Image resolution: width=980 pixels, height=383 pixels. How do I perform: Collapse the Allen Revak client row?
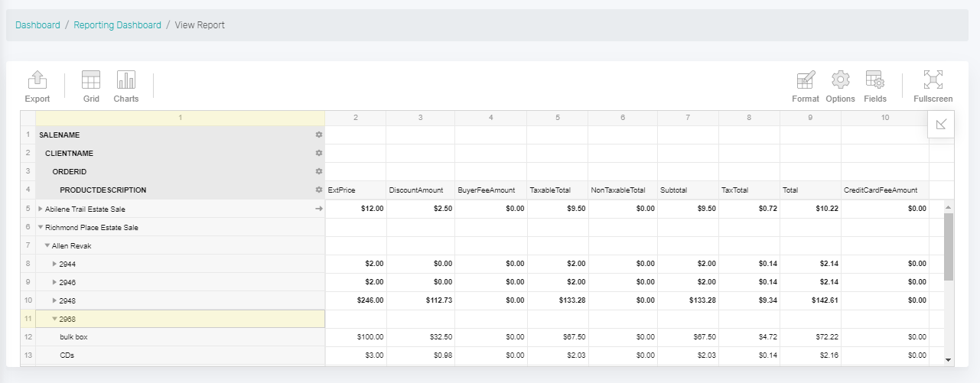coord(47,245)
